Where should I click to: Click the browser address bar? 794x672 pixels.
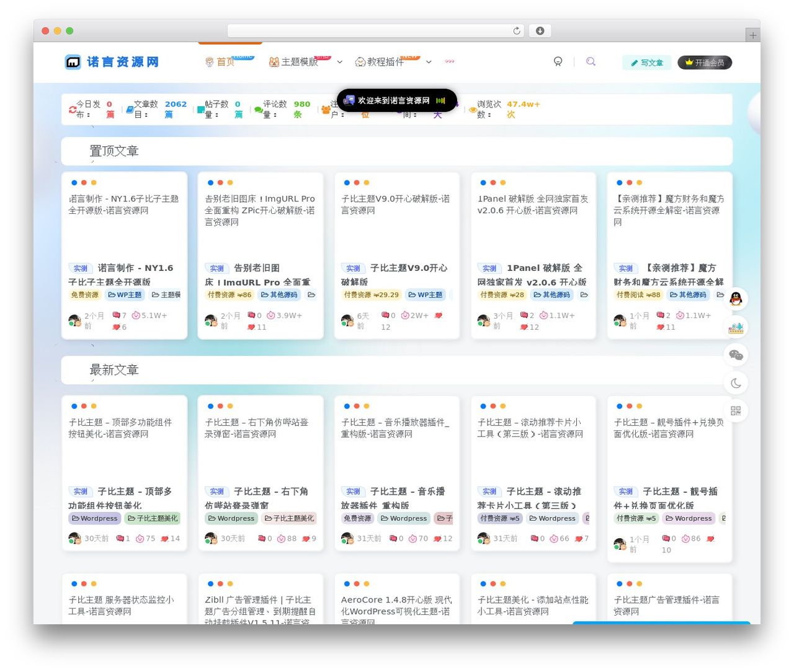[x=377, y=31]
